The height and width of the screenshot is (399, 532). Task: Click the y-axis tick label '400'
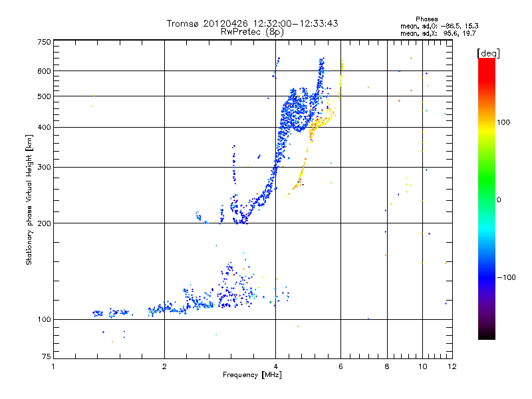[x=44, y=127]
